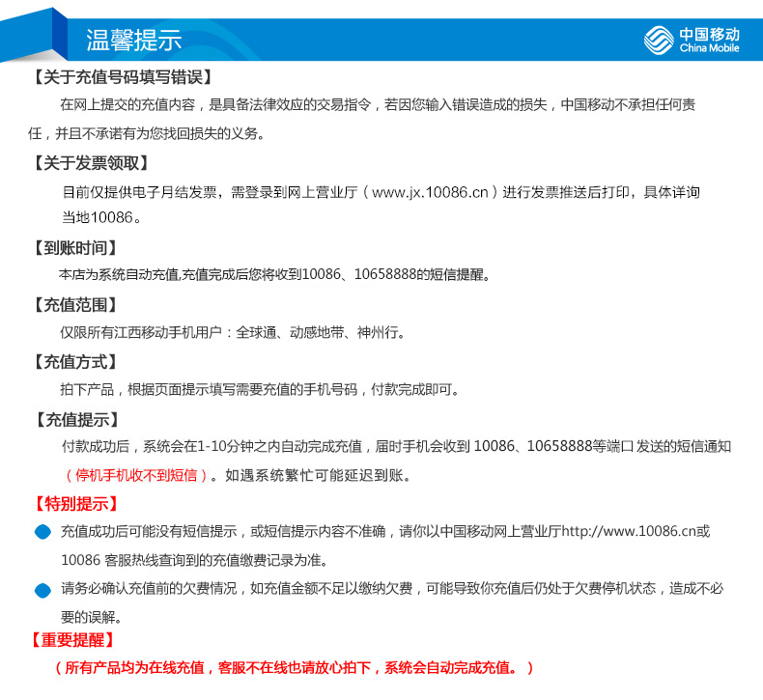Click text 如遇系统繁忙可能延迟到账
763x700 pixels.
[x=318, y=475]
